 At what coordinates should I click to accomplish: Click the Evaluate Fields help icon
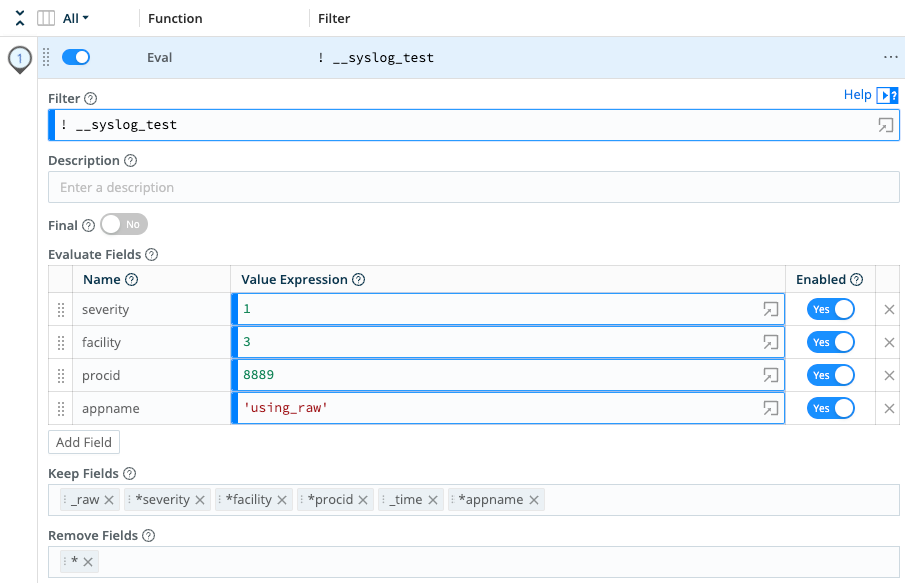[x=150, y=254]
